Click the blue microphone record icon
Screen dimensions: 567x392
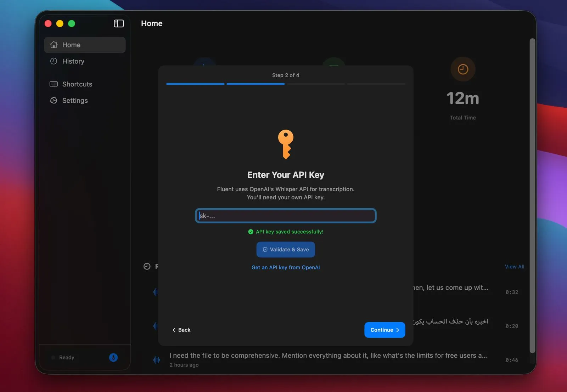113,357
